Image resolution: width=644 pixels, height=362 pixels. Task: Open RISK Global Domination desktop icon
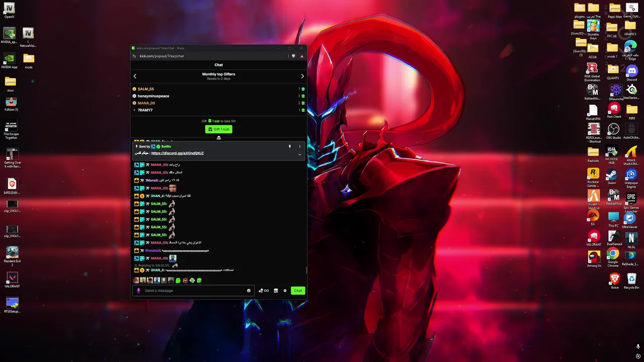pos(592,72)
